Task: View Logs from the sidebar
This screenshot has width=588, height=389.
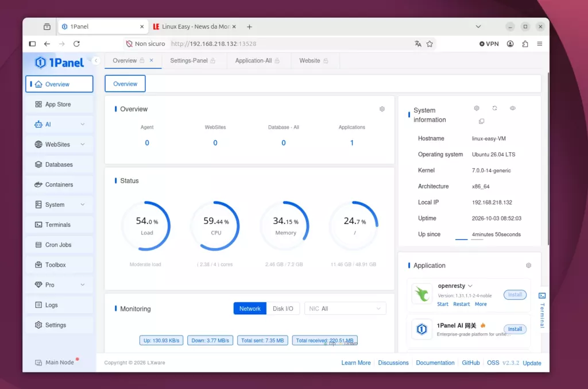Action: pyautogui.click(x=59, y=305)
